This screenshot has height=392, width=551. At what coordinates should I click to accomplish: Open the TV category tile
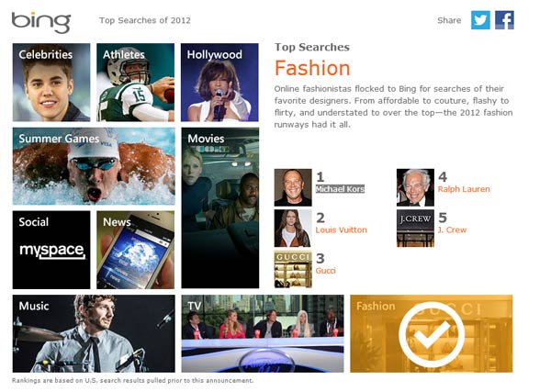click(x=263, y=333)
